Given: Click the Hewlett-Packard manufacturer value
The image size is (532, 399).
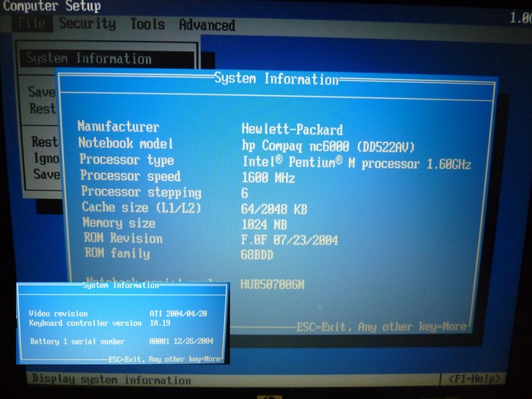Looking at the screenshot, I should click(292, 129).
